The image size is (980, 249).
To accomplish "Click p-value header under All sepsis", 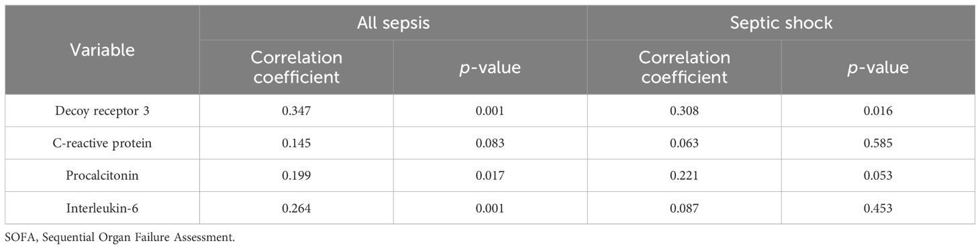I will pyautogui.click(x=490, y=67).
